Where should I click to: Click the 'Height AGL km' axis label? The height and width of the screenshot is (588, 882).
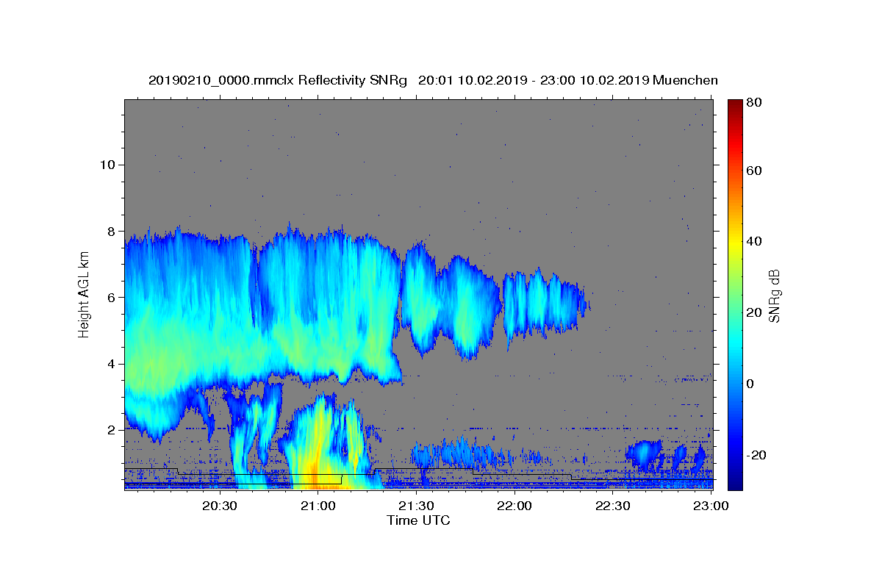(x=85, y=294)
